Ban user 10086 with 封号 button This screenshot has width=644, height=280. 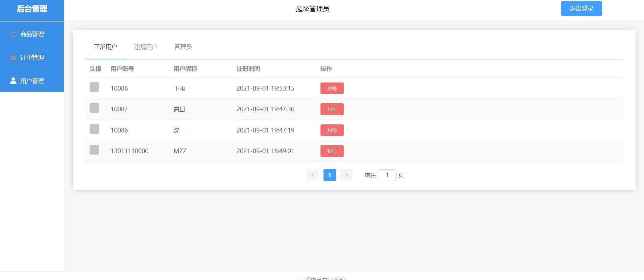[332, 130]
